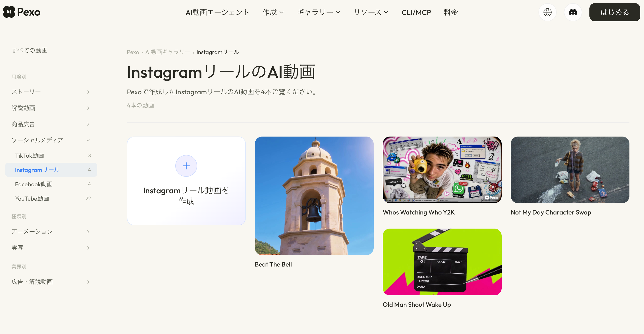The width and height of the screenshot is (644, 334).
Task: Go to the AI動画ギャラリー breadcrumb
Action: click(168, 52)
